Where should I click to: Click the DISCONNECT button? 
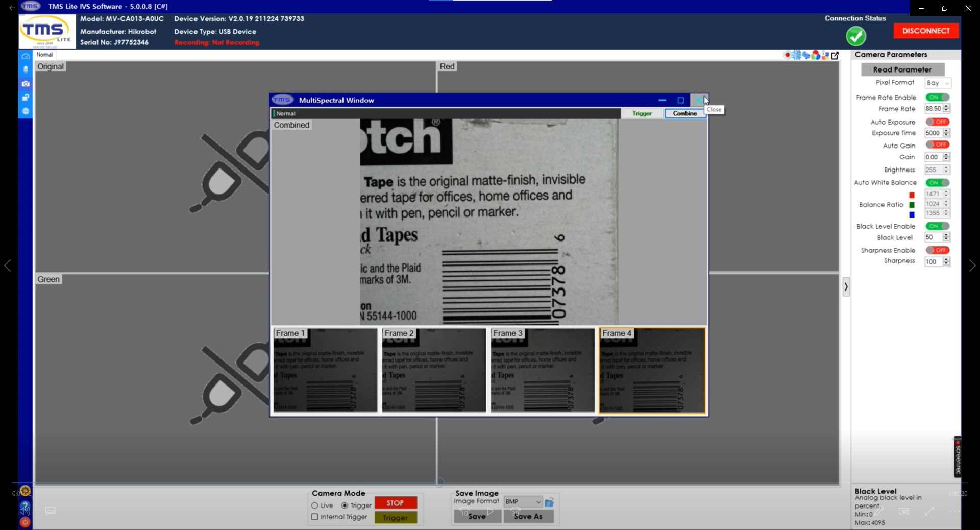click(x=926, y=30)
